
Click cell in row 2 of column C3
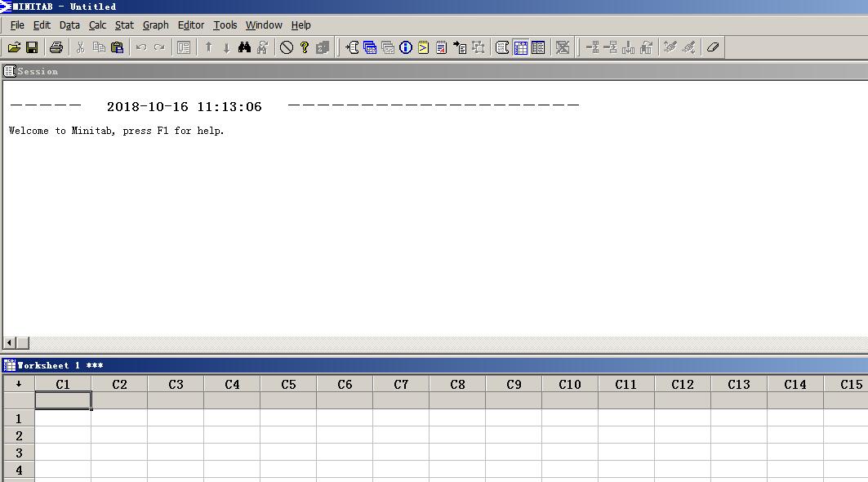click(176, 435)
